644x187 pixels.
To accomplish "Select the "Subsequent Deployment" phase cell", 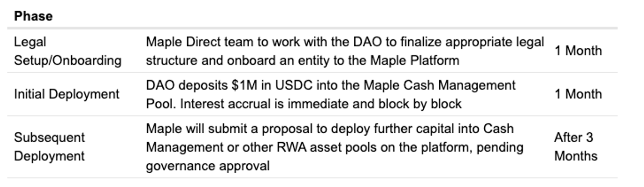I will point(49,147).
